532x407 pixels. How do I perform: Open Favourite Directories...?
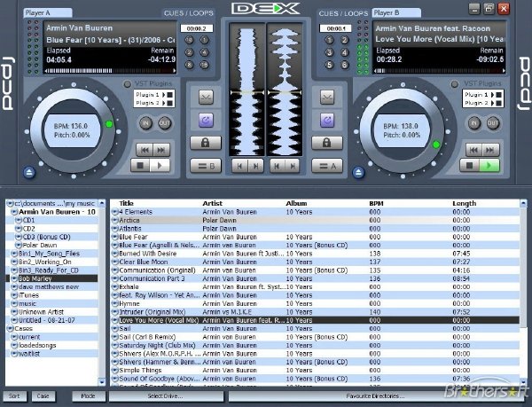tap(375, 396)
